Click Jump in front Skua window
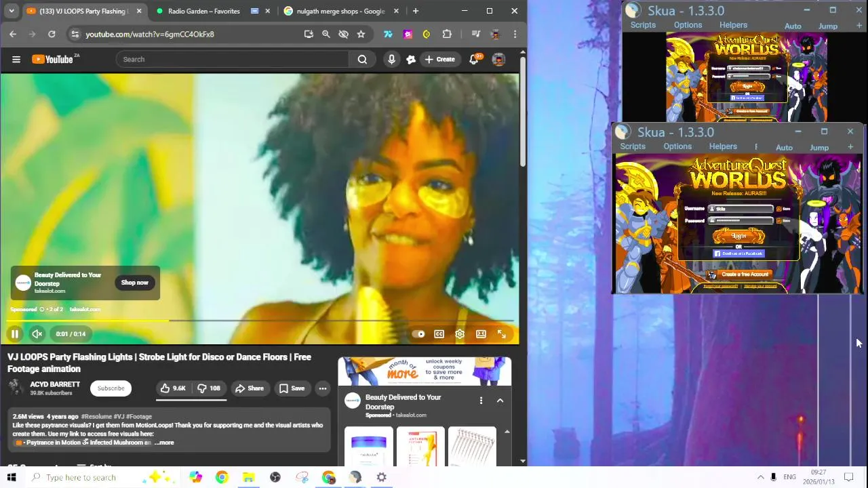The image size is (868, 488). (x=819, y=147)
